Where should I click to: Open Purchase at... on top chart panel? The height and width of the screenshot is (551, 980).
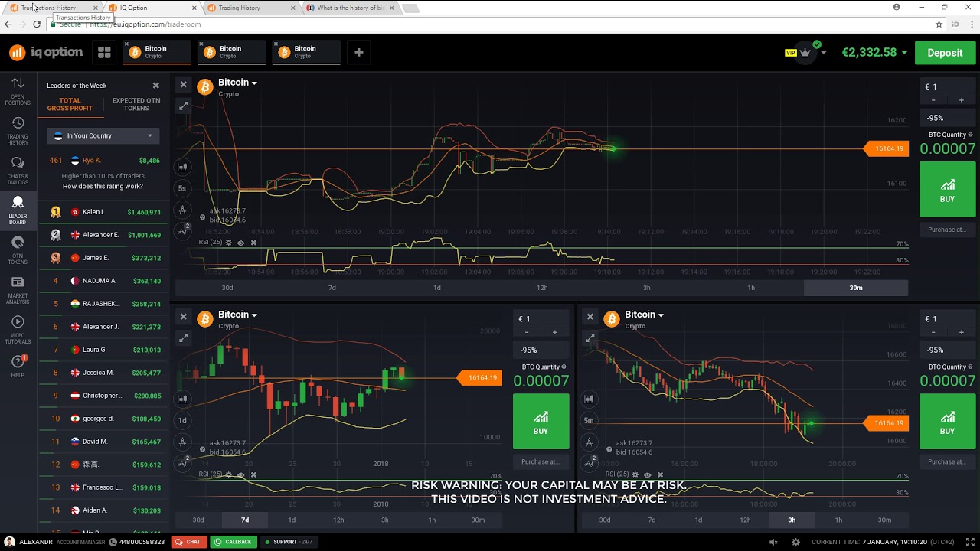[947, 230]
